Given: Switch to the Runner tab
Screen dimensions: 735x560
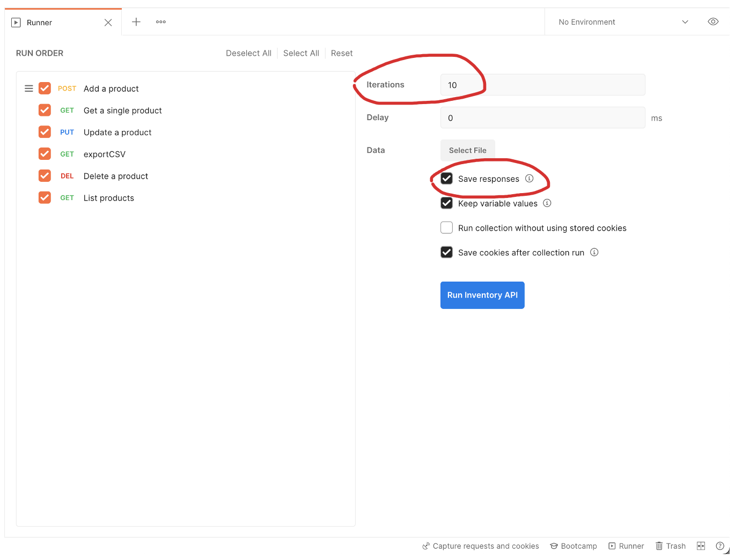Looking at the screenshot, I should [38, 22].
